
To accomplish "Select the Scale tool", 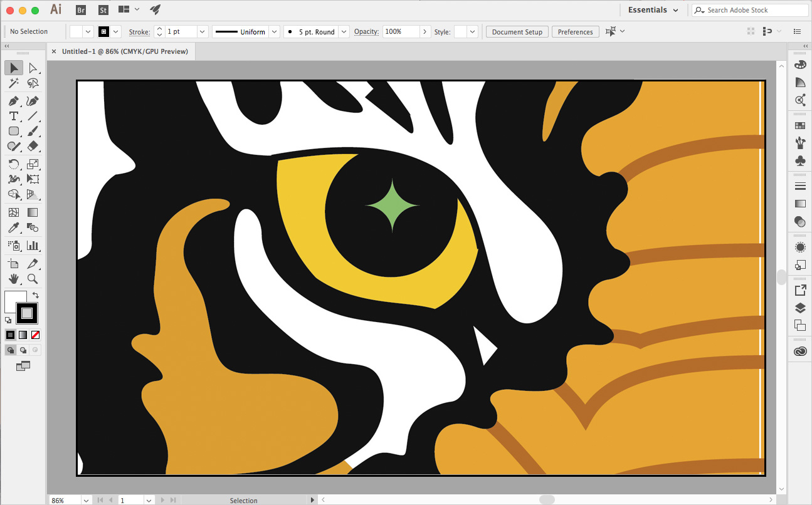I will 33,164.
